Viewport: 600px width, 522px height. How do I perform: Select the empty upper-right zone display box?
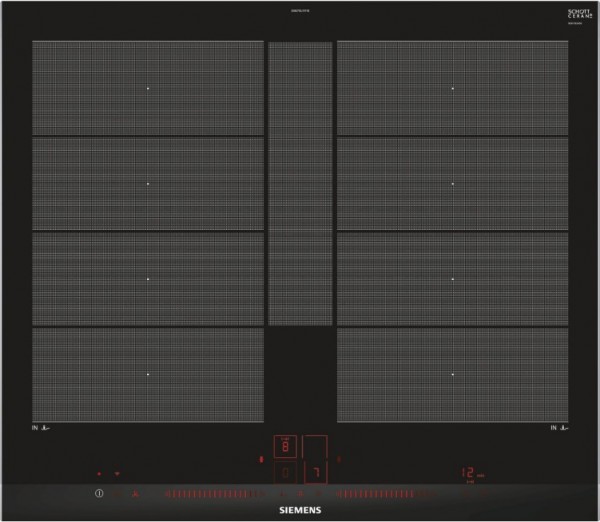point(315,446)
